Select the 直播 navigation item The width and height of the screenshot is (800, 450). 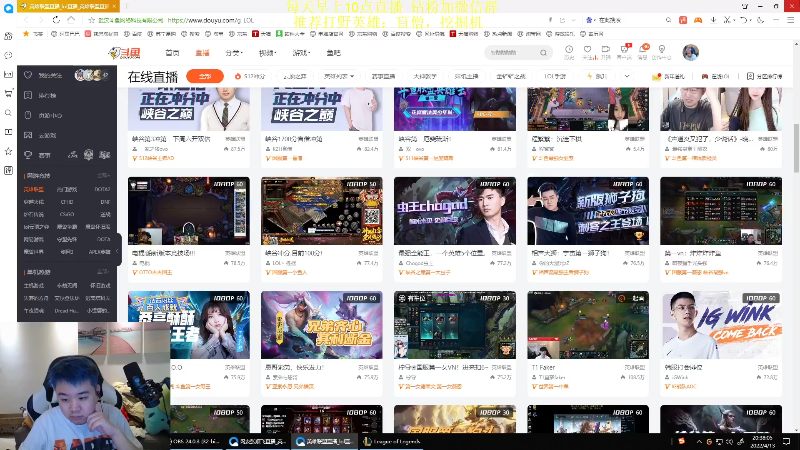click(x=203, y=53)
